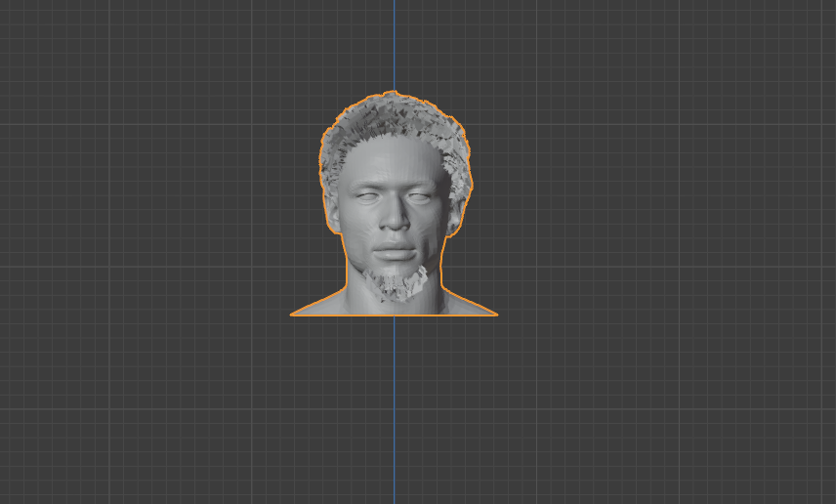The width and height of the screenshot is (836, 504).
Task: Click the flat bottom edge of the bust
Action: point(394,315)
